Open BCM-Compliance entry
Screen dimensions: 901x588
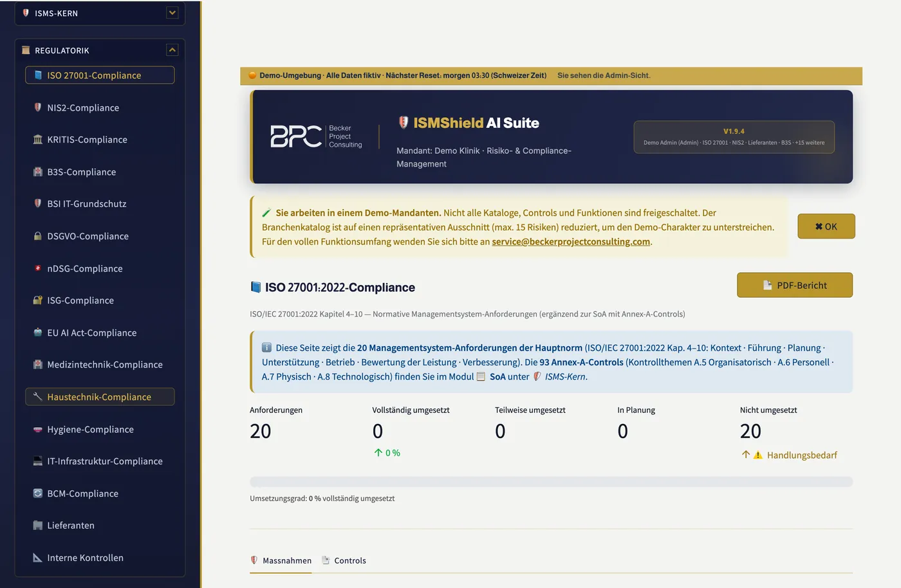click(x=100, y=493)
